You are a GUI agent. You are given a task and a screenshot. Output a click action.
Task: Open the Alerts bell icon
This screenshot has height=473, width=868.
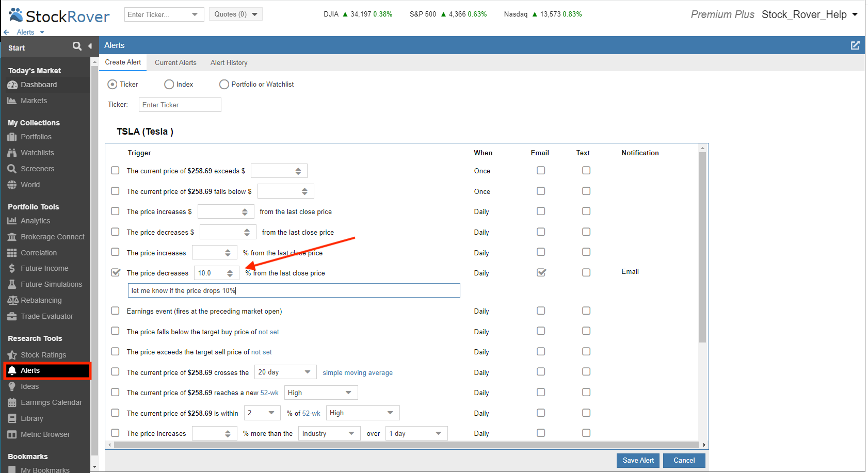(x=12, y=370)
